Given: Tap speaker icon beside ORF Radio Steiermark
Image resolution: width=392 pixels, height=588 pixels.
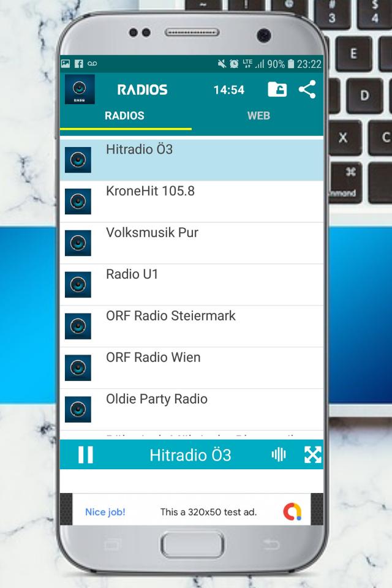Looking at the screenshot, I should click(78, 326).
